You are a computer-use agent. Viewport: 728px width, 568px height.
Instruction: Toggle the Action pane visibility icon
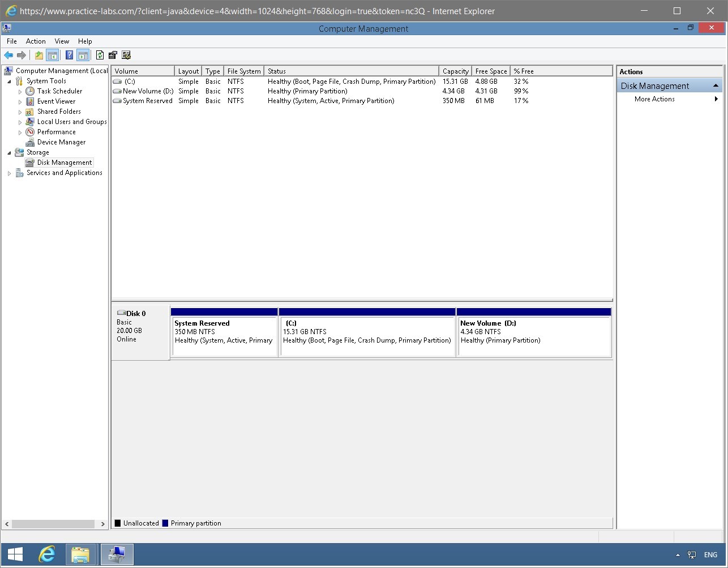[x=83, y=55]
